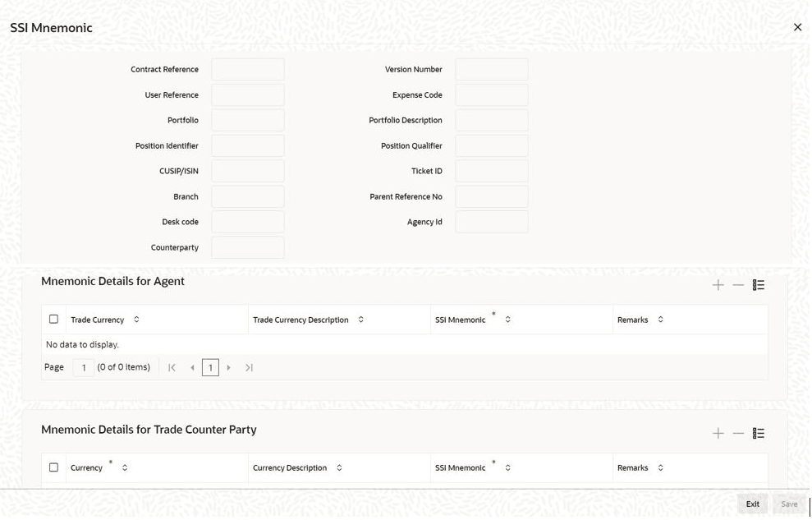This screenshot has width=812, height=520.
Task: Sort by Trade Currency Description column
Action: (x=361, y=320)
